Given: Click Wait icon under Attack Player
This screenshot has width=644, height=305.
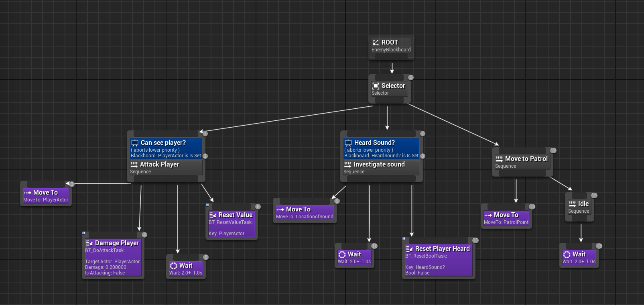Looking at the screenshot, I should (173, 266).
